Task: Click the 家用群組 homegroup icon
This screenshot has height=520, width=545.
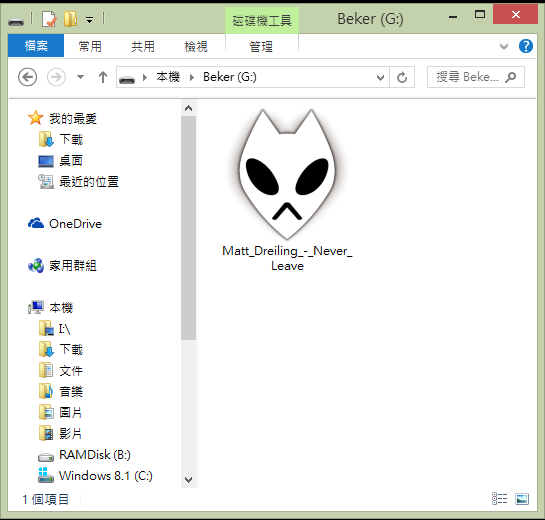Action: (36, 266)
